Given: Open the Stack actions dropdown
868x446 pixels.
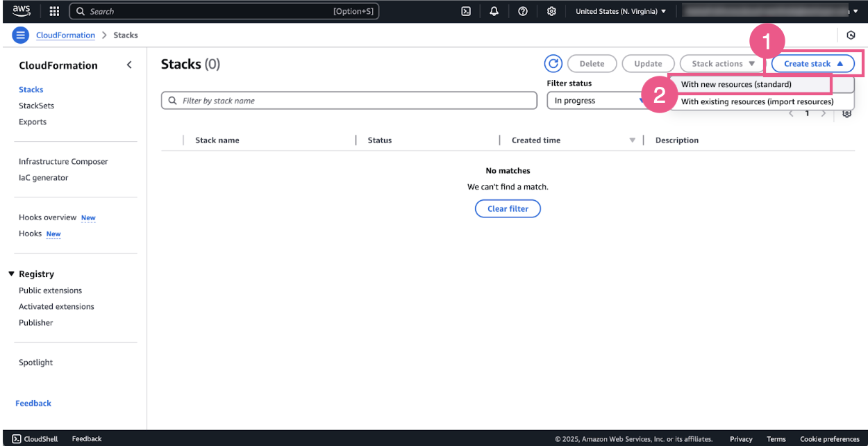Looking at the screenshot, I should 723,63.
